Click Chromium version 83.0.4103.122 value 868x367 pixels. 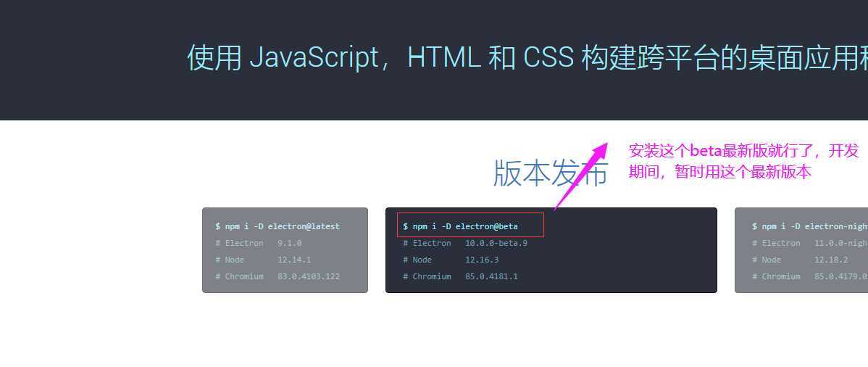309,276
